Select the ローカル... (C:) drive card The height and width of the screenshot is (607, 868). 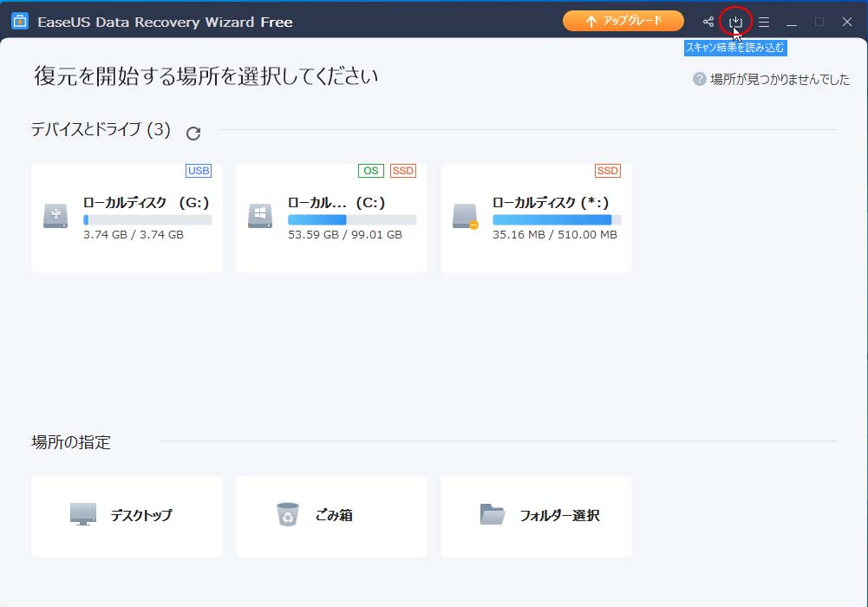331,218
